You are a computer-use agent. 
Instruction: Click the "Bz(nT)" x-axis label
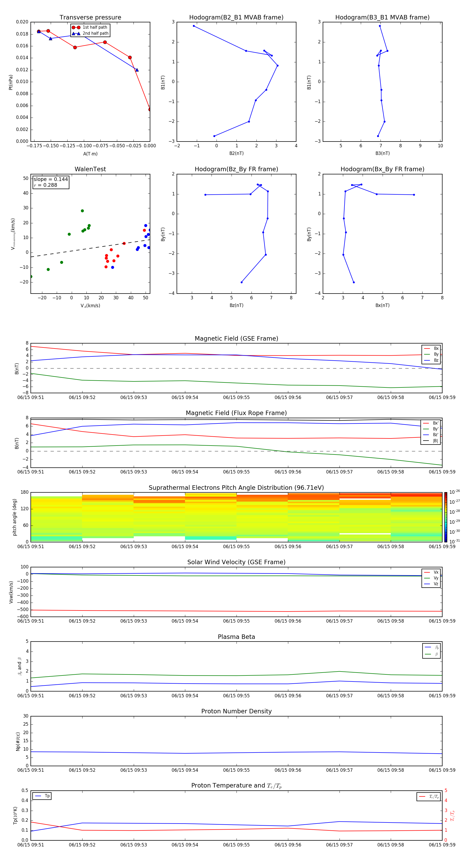click(x=236, y=305)
